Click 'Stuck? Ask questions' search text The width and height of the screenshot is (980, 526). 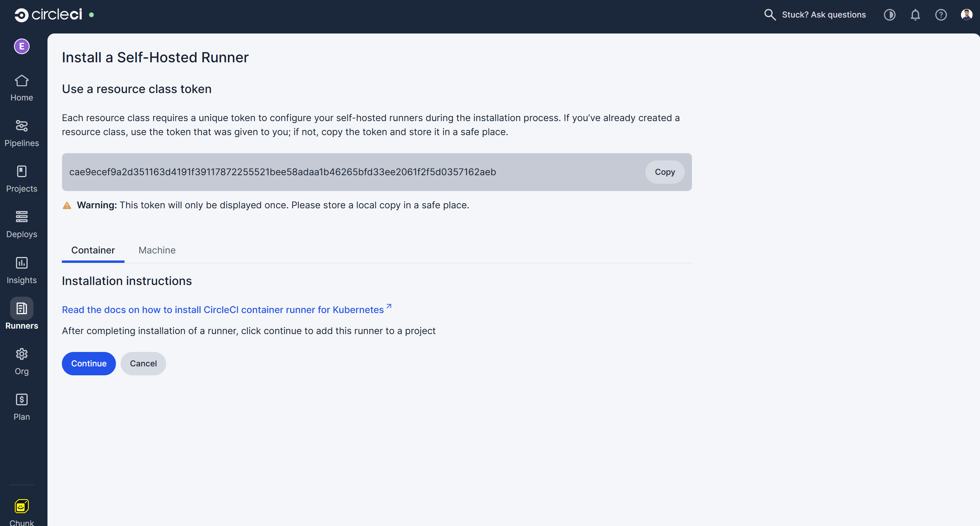[824, 15]
